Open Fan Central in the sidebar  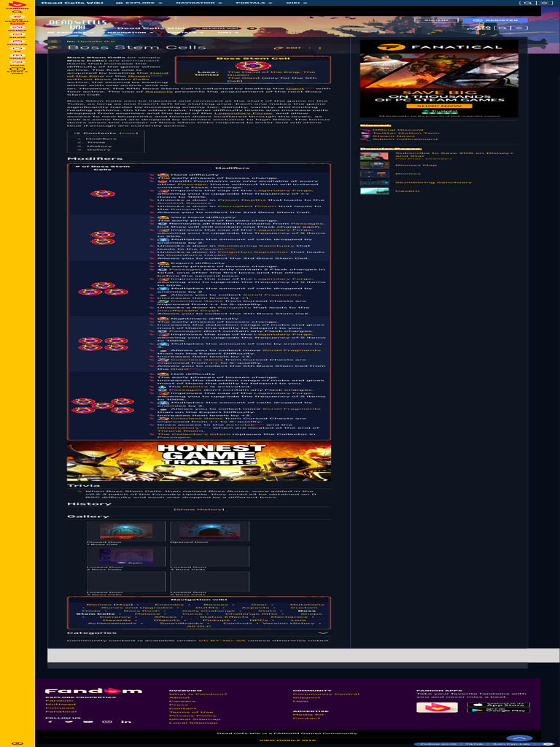[17, 18]
